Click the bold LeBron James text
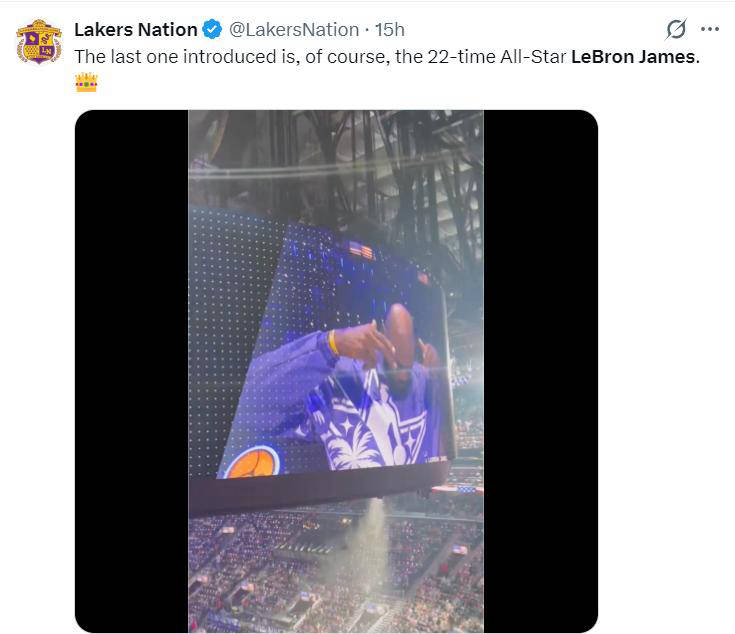The width and height of the screenshot is (735, 634). [634, 56]
